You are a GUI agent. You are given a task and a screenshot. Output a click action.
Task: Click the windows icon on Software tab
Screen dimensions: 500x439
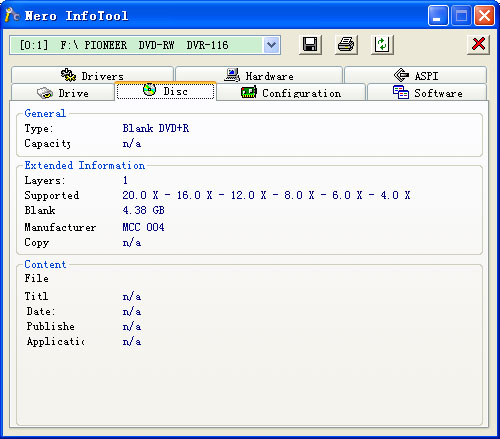point(401,92)
